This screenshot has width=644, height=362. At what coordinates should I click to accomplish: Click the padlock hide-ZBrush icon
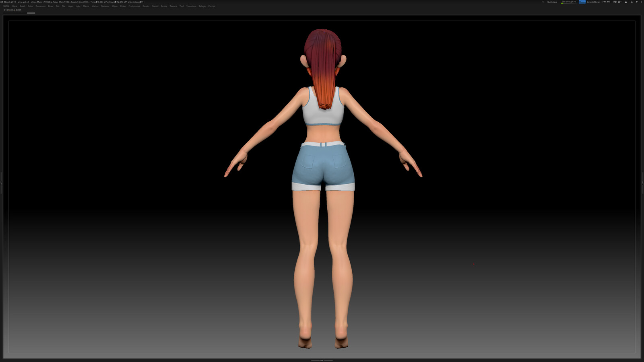coord(625,2)
